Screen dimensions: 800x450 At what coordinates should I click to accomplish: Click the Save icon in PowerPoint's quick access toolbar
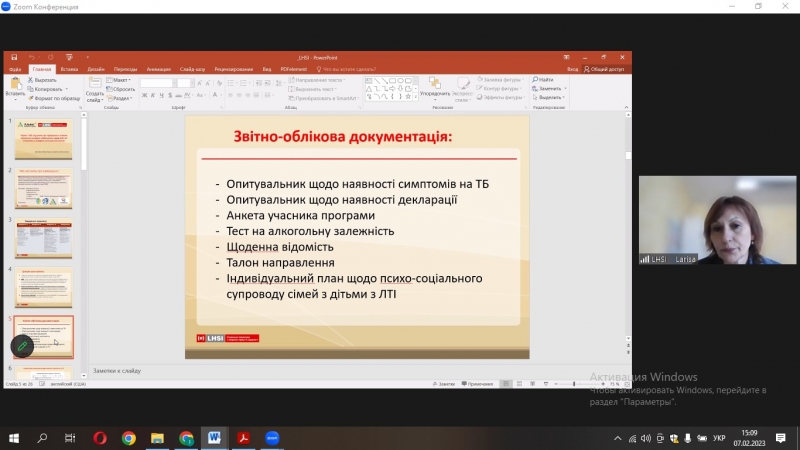[x=14, y=58]
